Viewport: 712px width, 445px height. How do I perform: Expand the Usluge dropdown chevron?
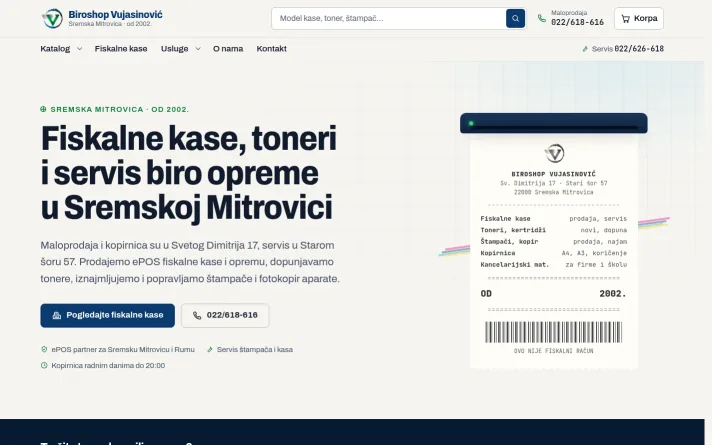[198, 49]
